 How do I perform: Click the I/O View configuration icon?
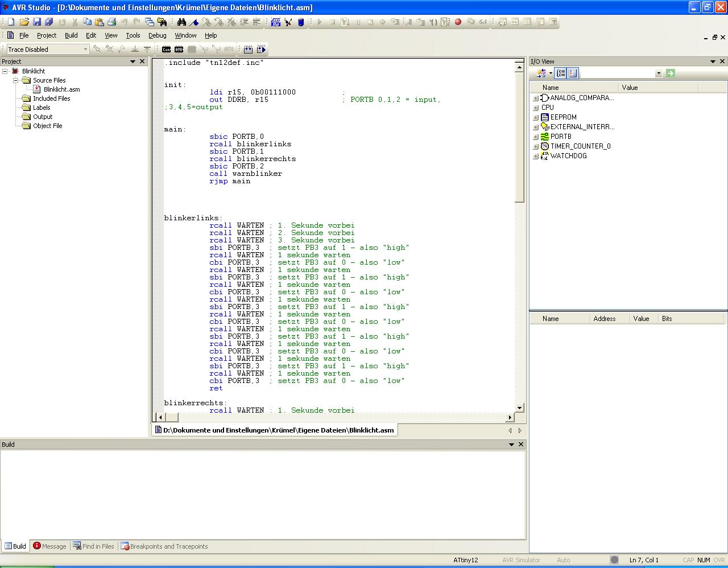pos(541,73)
